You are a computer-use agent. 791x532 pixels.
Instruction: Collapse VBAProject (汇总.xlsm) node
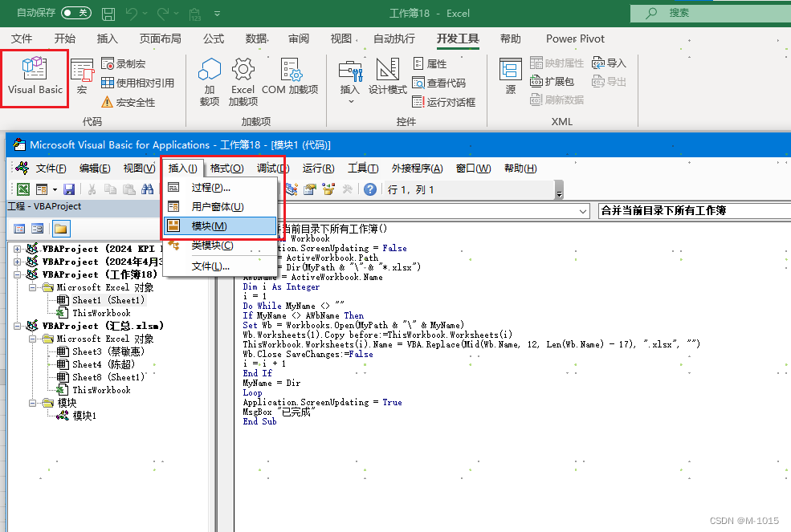[17, 327]
